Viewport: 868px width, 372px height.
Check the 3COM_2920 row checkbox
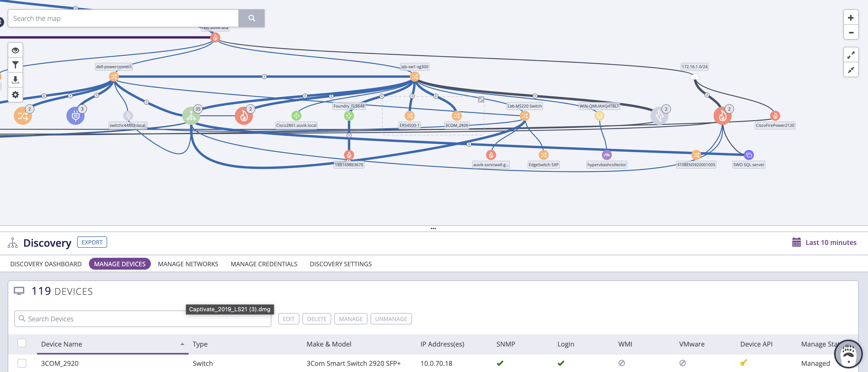[22, 363]
